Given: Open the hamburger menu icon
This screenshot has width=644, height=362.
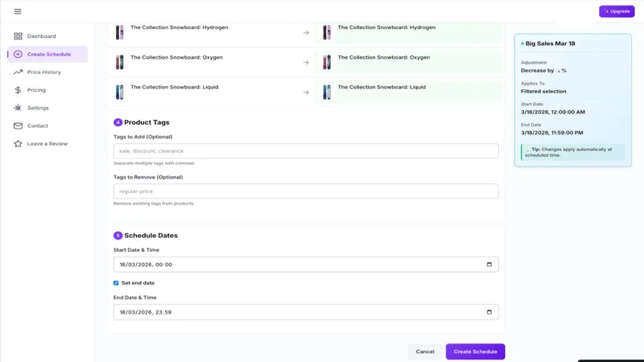Looking at the screenshot, I should pos(18,11).
